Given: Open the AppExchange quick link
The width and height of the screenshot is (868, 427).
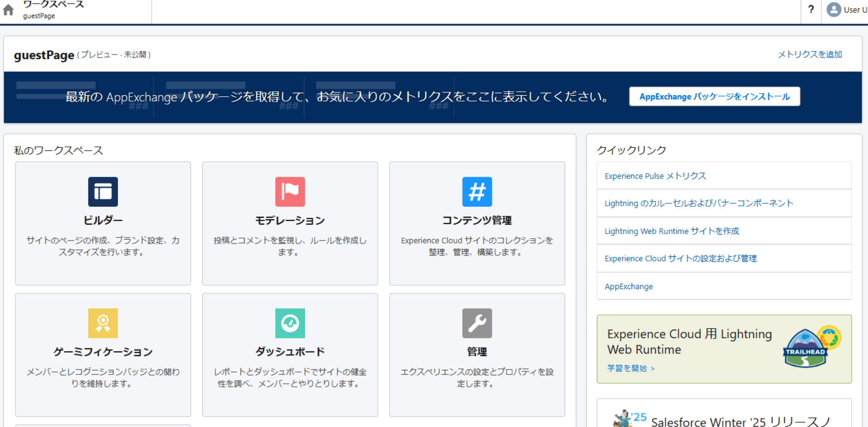Looking at the screenshot, I should (x=629, y=287).
